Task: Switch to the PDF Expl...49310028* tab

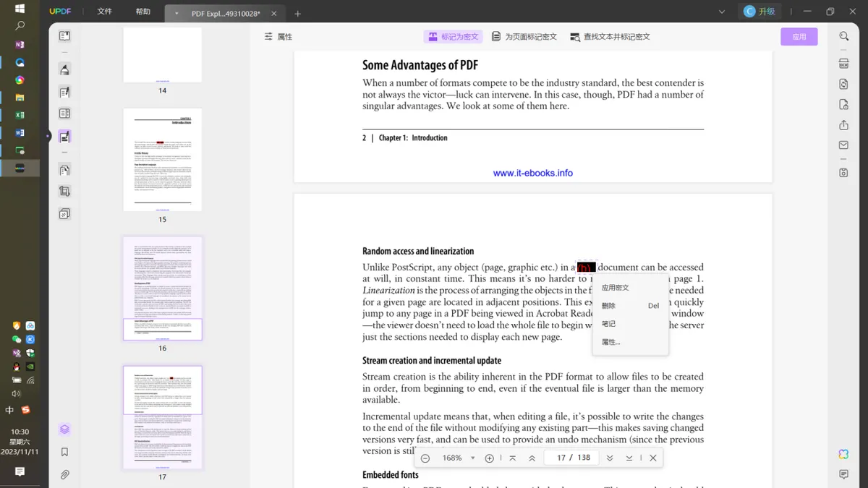Action: pos(225,13)
